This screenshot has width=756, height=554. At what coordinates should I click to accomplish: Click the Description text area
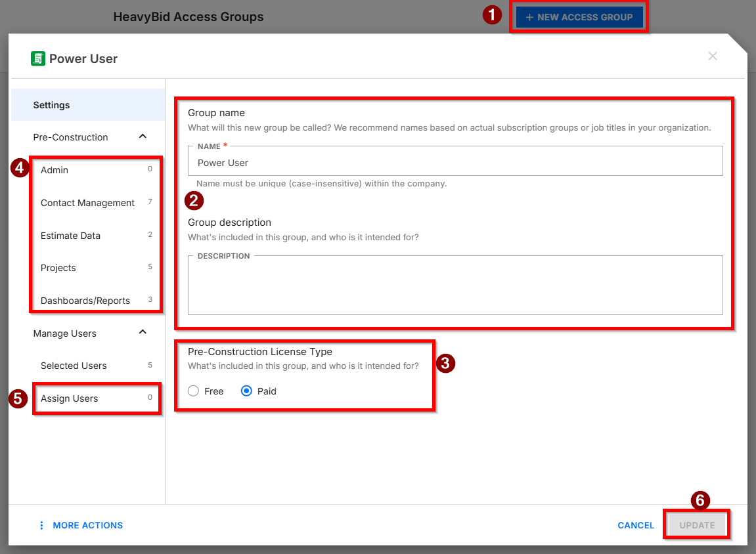pos(455,285)
